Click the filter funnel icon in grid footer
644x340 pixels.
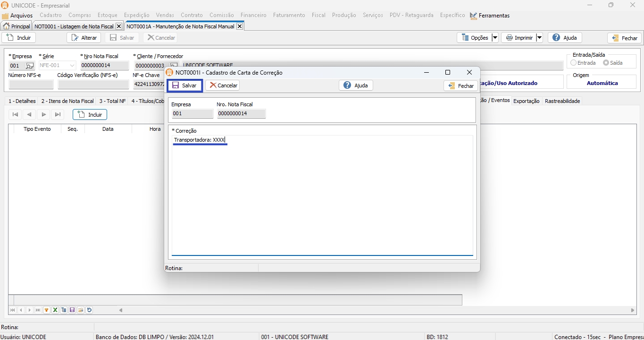(47, 310)
